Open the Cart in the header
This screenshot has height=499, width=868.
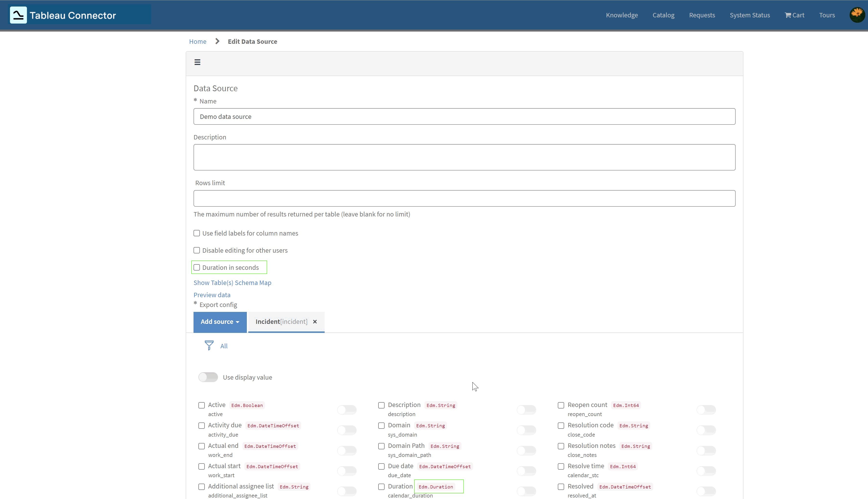pos(794,15)
